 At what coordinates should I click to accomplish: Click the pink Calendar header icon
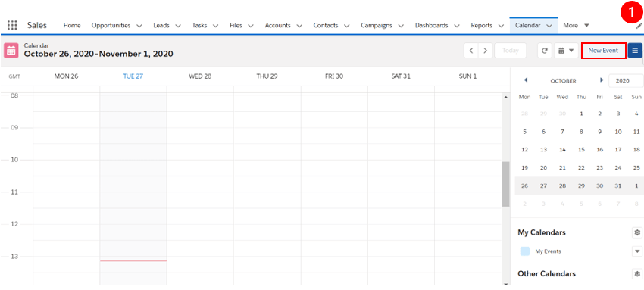(x=11, y=50)
